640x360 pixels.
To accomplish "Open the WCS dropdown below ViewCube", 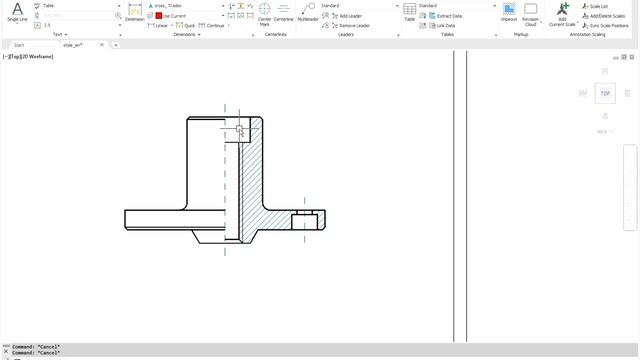I will [605, 131].
